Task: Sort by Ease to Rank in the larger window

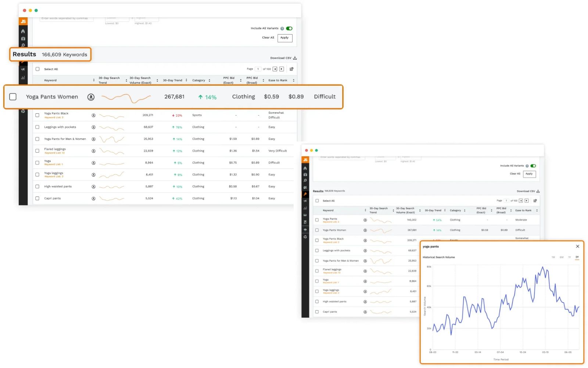Action: (293, 80)
